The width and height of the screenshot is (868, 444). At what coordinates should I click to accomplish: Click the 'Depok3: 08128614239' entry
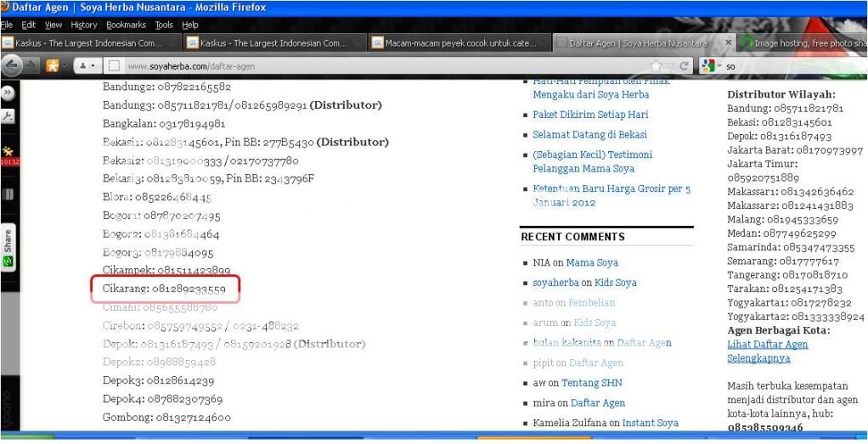coord(158,380)
